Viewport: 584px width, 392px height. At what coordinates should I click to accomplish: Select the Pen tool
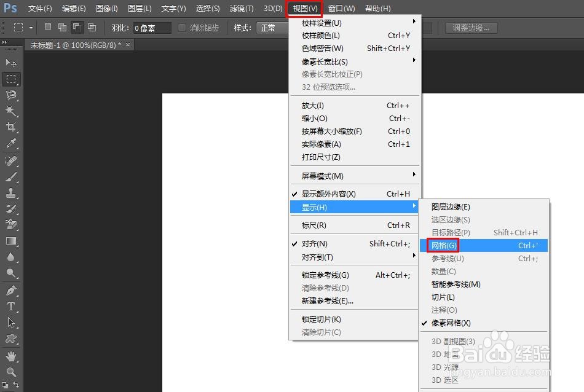click(x=11, y=291)
